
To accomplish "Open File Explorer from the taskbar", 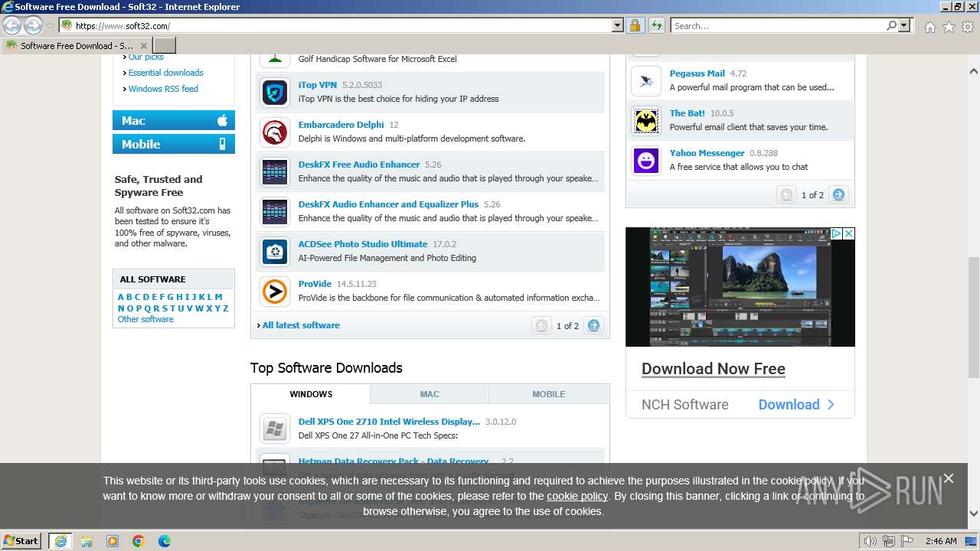I will click(87, 541).
